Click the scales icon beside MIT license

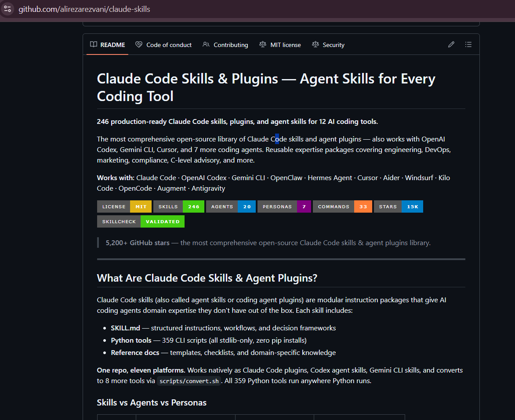[263, 44]
